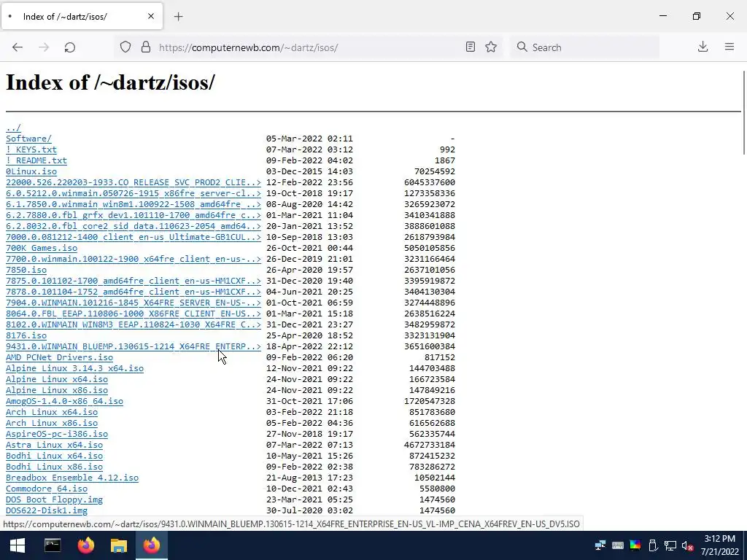Download Breadbox Ensemble 4.12.iso
The height and width of the screenshot is (560, 747).
click(x=72, y=478)
